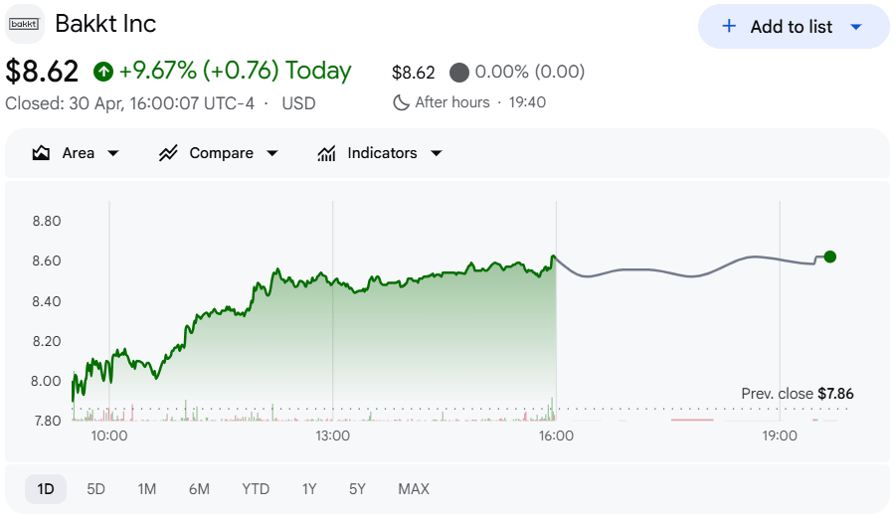
Task: Click the Indicators bar-chart icon
Action: click(326, 153)
